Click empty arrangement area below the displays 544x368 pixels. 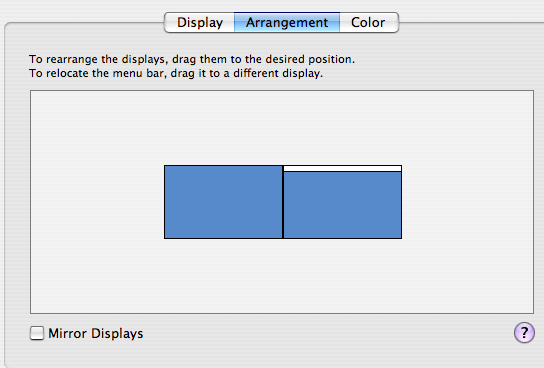click(x=282, y=276)
